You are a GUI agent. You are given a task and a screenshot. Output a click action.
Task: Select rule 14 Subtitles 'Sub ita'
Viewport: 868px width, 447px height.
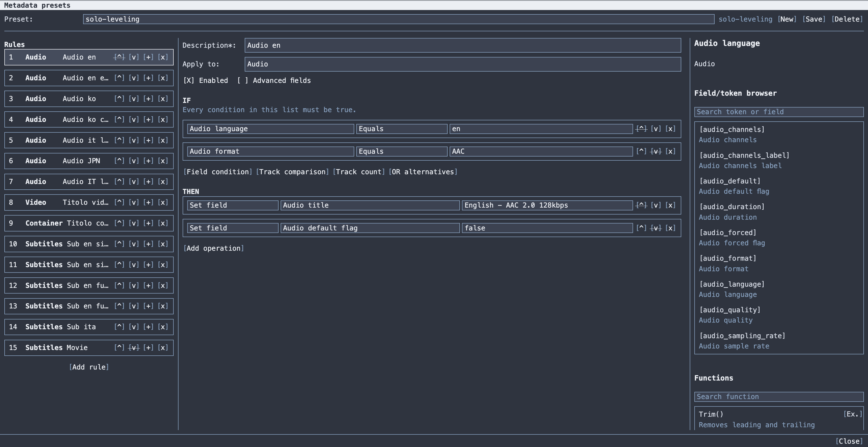[x=89, y=327]
